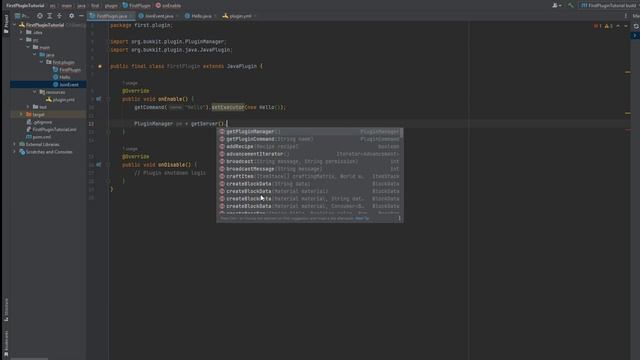The height and width of the screenshot is (360, 640).
Task: Select the target folder in project tree
Action: point(35,115)
